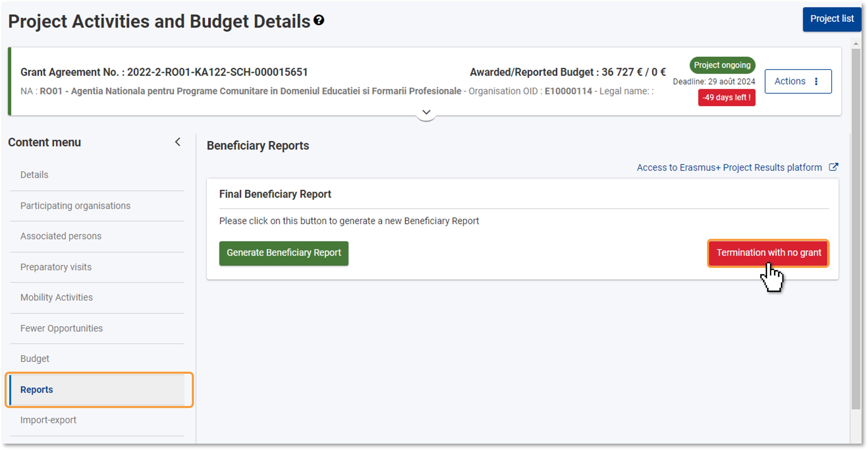
Task: Go to Associated persons section
Action: tap(61, 236)
